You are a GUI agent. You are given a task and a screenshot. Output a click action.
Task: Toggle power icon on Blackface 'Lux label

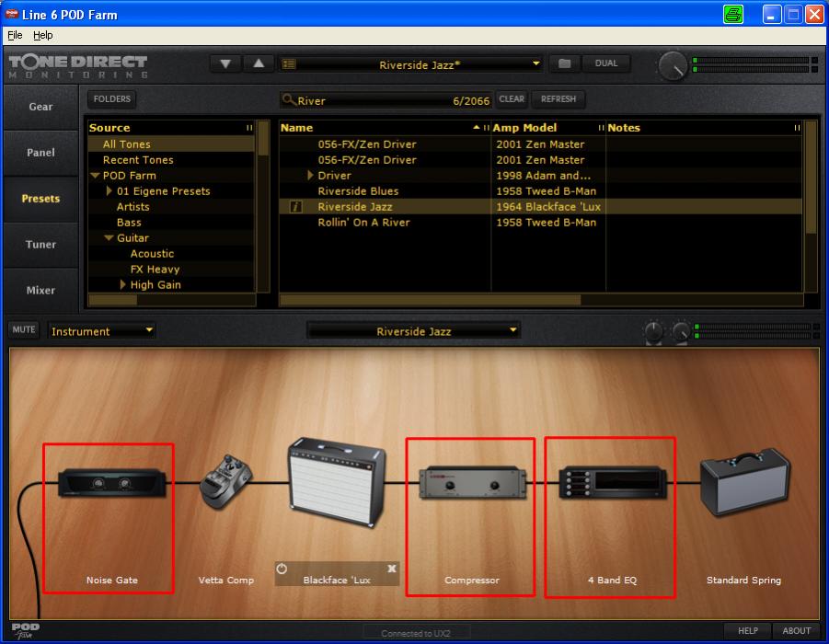282,569
